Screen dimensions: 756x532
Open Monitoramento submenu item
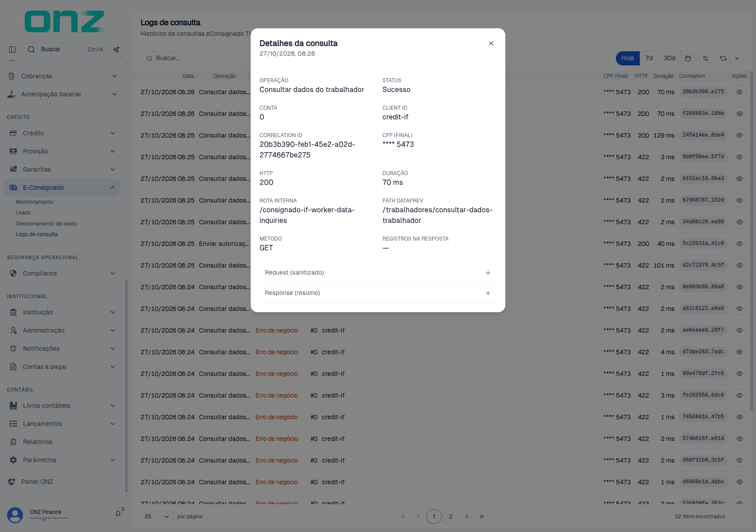[x=34, y=202]
